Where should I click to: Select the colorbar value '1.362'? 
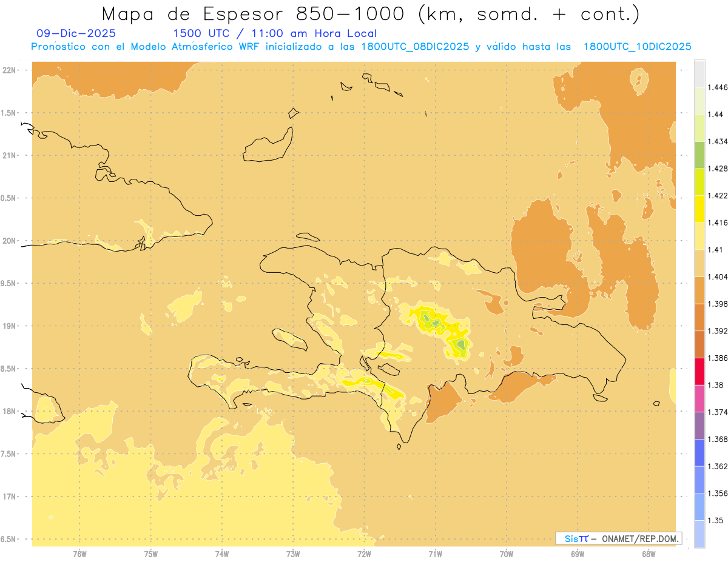tap(719, 466)
